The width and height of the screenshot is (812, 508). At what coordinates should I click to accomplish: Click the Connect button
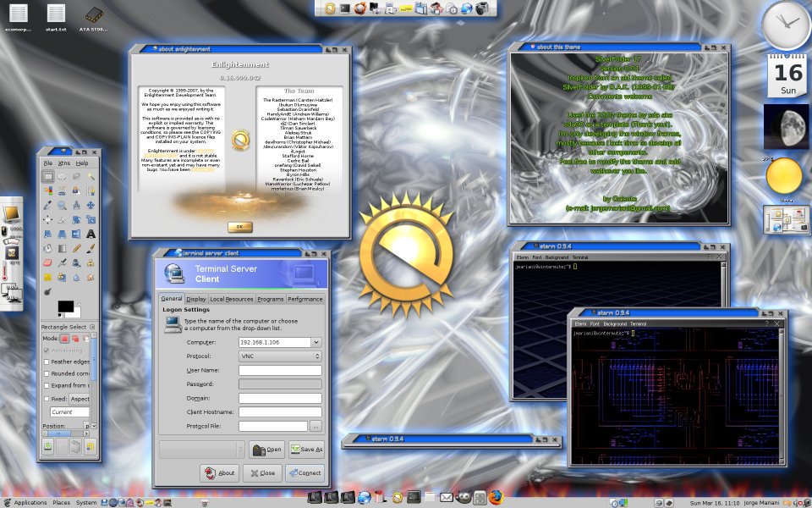305,472
